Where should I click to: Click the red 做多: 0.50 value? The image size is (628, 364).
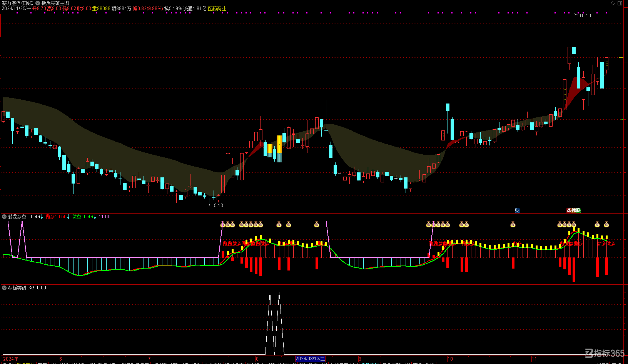(56, 217)
